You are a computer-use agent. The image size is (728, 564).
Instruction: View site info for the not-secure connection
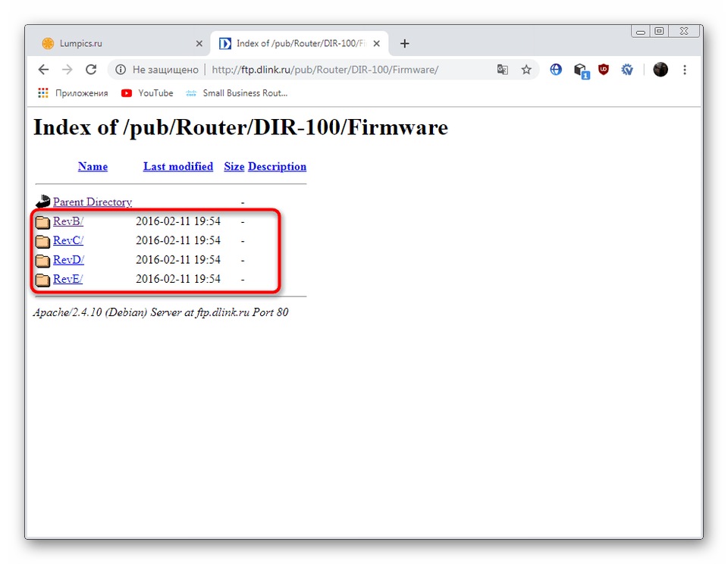tap(121, 70)
